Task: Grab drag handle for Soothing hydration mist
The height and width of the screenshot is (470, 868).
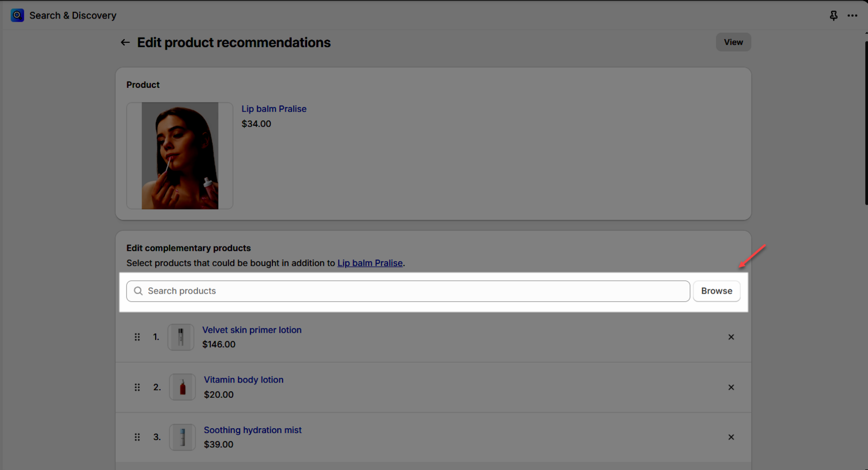Action: pyautogui.click(x=137, y=437)
